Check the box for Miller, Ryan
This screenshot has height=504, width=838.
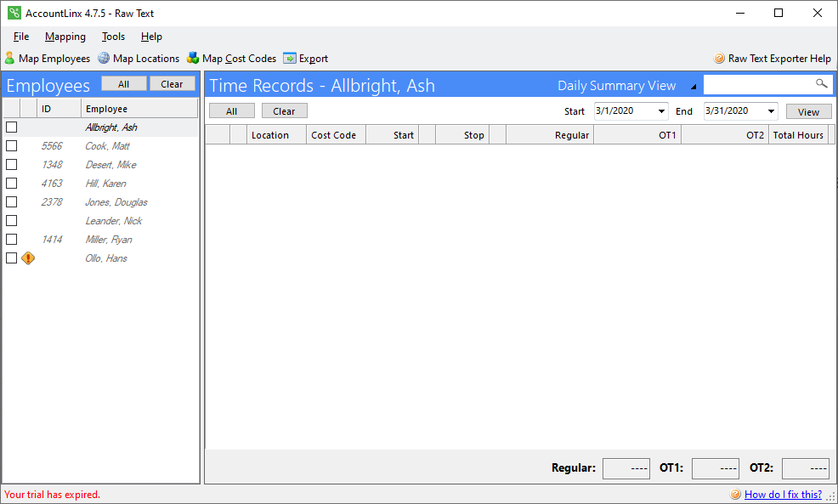[11, 240]
